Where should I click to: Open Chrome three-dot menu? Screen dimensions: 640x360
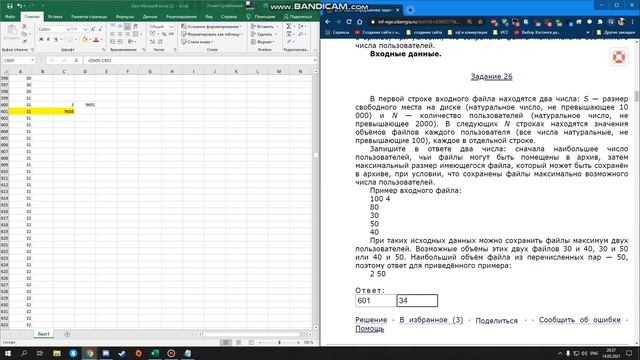tap(632, 22)
